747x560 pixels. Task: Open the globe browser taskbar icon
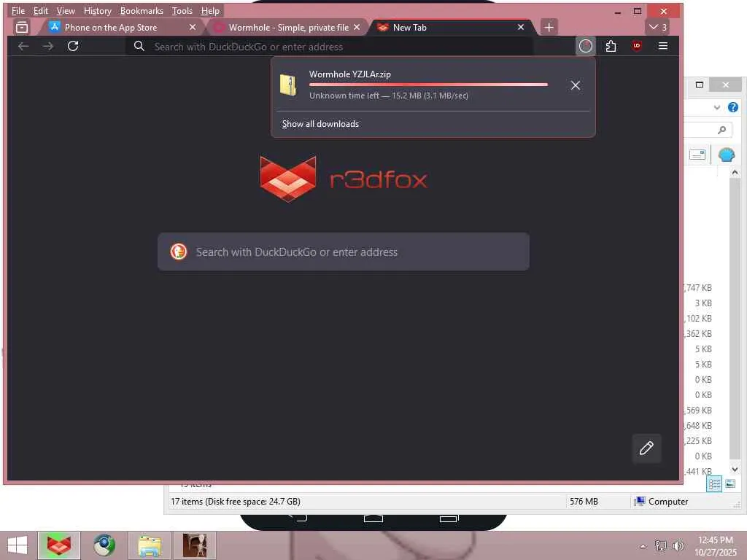click(104, 545)
